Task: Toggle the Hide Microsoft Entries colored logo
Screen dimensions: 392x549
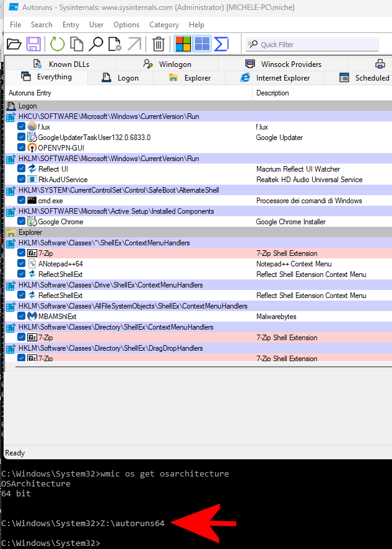Action: (x=183, y=44)
